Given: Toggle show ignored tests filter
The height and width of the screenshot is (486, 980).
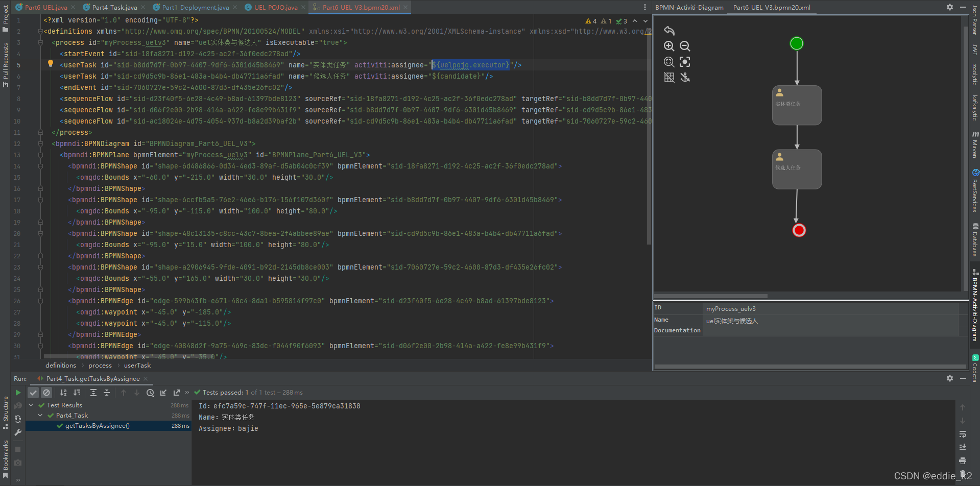Looking at the screenshot, I should click(46, 393).
